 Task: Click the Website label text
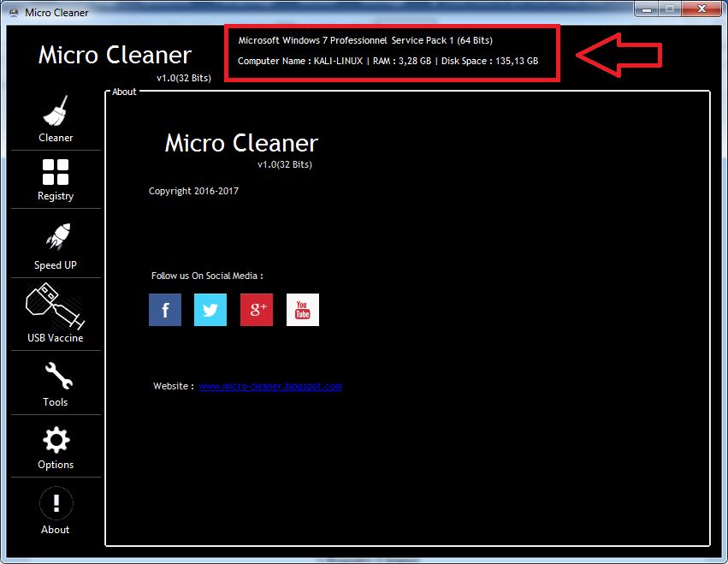point(174,386)
